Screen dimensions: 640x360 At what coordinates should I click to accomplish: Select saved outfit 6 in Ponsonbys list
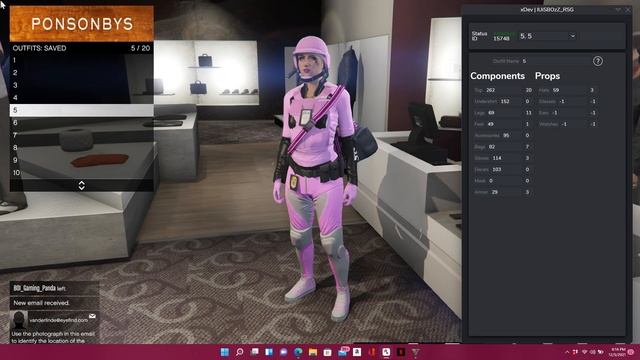pos(82,122)
